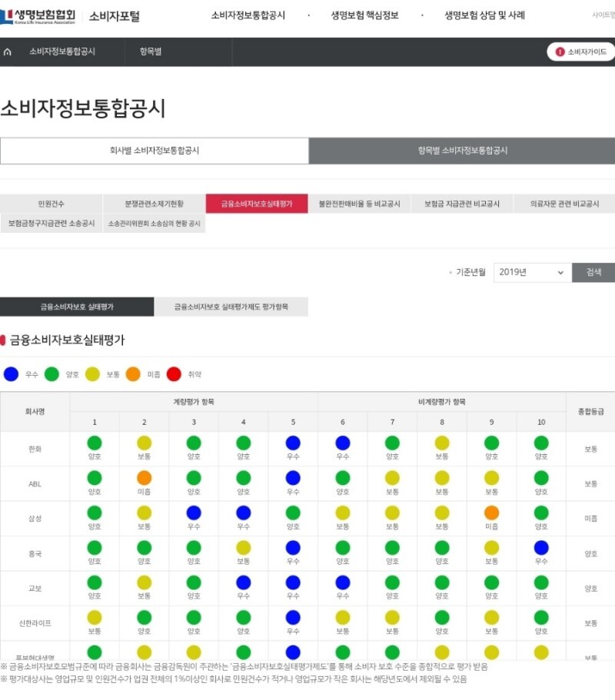This screenshot has height=700, width=615.
Task: Click the 삼성 company name cell
Action: (35, 519)
